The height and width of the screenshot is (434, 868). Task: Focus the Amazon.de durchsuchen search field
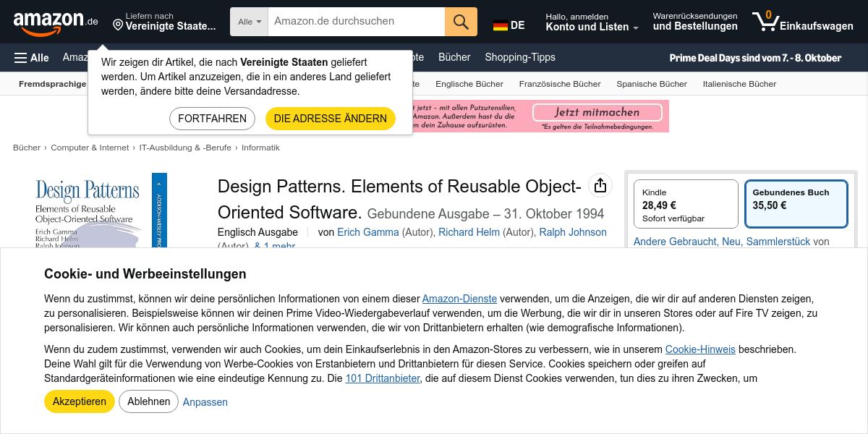tap(356, 22)
